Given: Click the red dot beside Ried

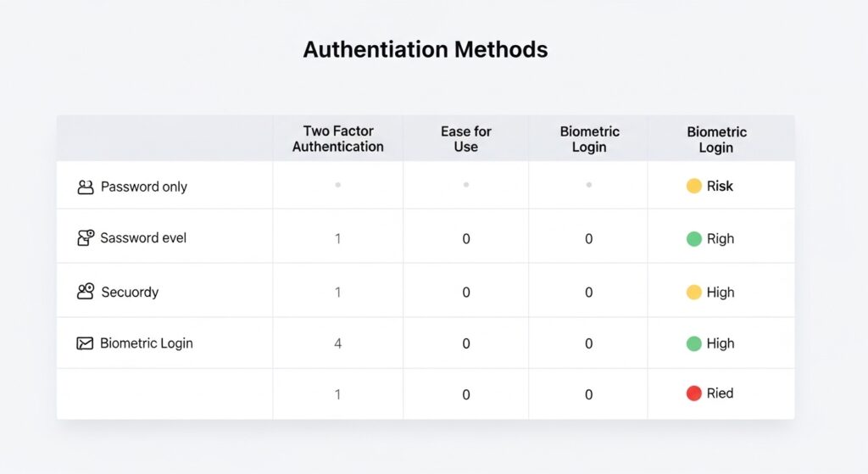Looking at the screenshot, I should point(693,393).
